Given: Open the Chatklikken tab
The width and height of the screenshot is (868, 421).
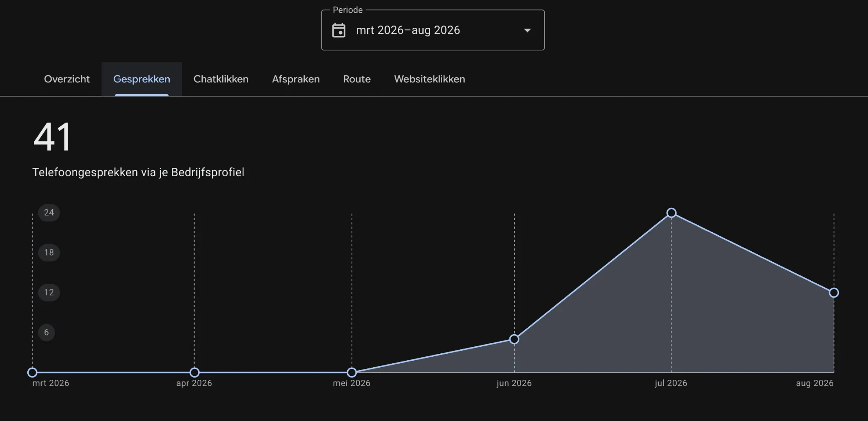Looking at the screenshot, I should (x=221, y=79).
